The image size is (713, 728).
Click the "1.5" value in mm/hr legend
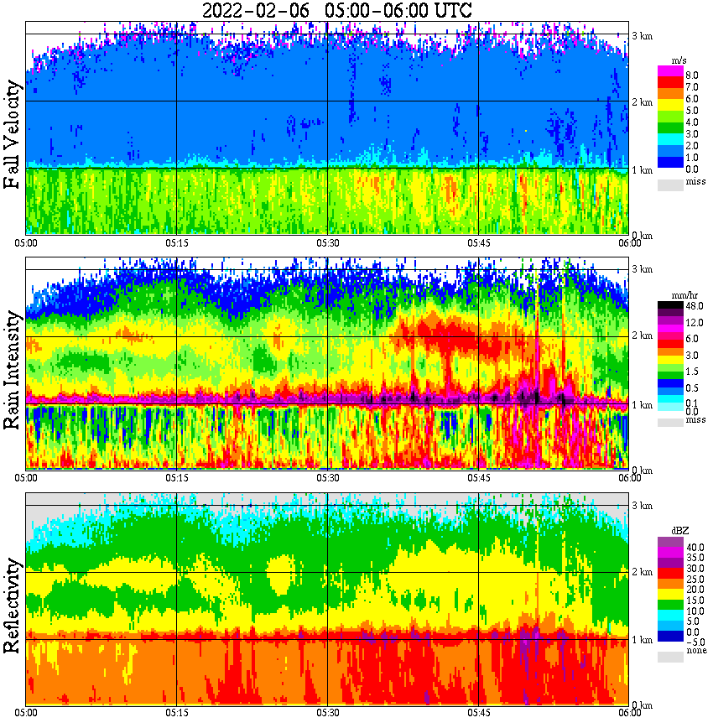tap(692, 372)
